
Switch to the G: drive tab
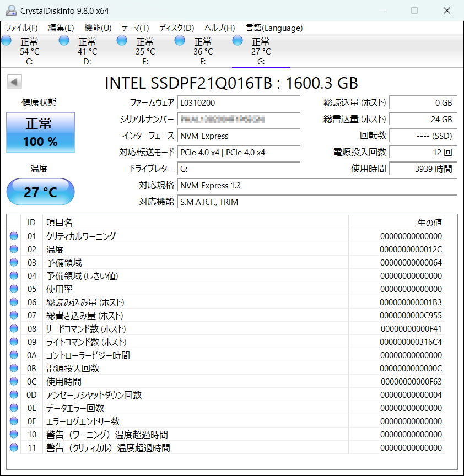[x=261, y=51]
